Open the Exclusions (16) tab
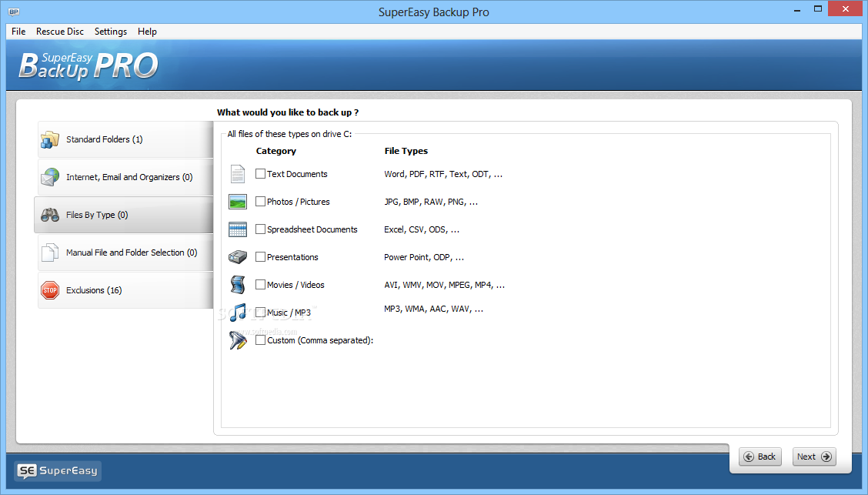The width and height of the screenshot is (868, 495). [125, 290]
